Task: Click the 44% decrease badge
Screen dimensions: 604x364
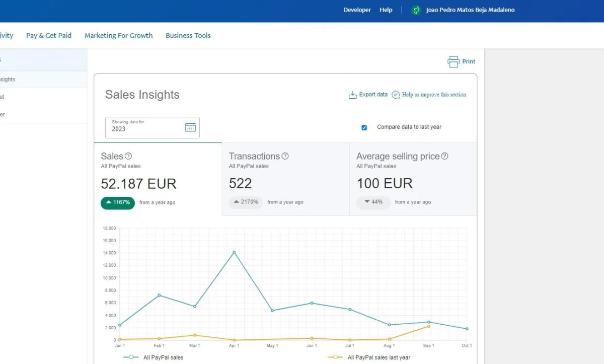Action: 373,202
